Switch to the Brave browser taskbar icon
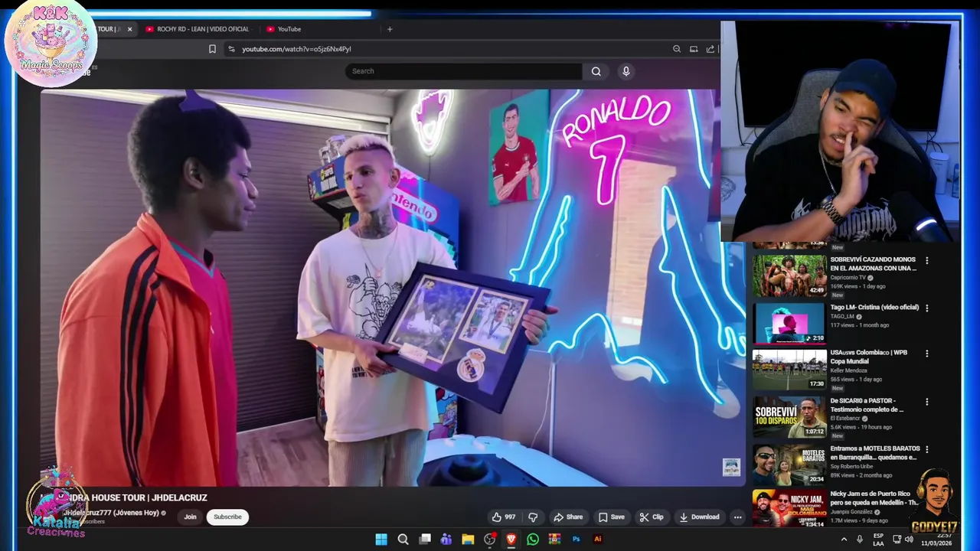 point(511,540)
